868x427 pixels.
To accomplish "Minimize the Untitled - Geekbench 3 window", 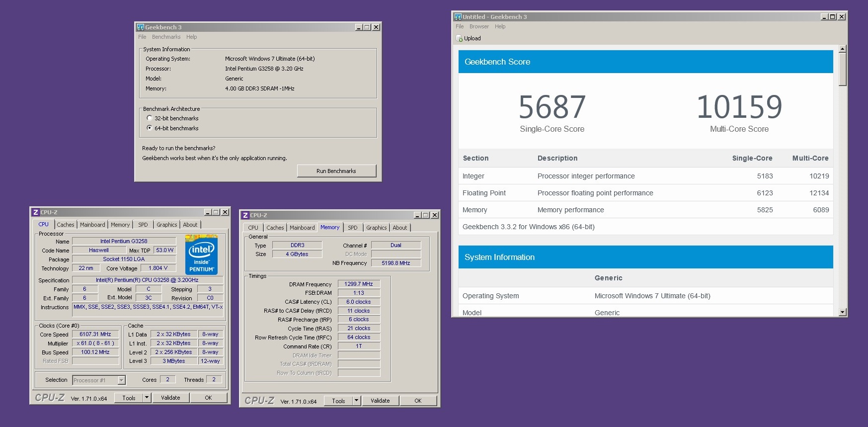I will [x=825, y=17].
